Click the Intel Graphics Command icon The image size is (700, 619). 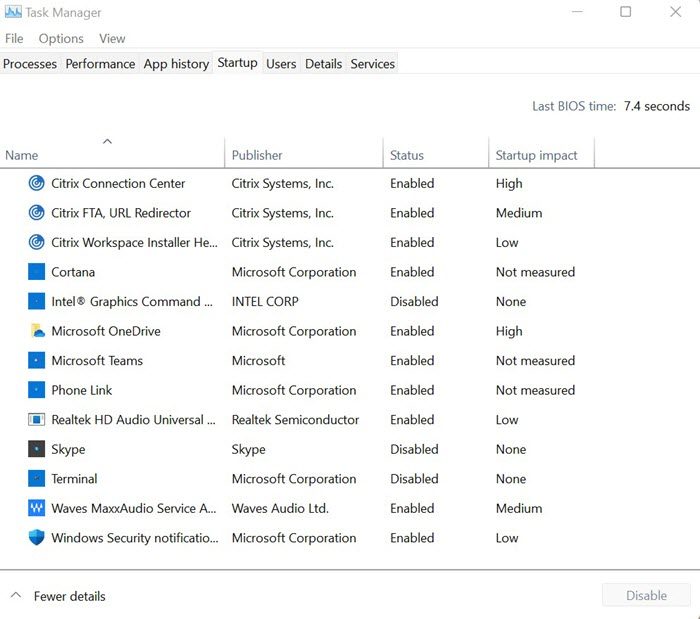37,301
